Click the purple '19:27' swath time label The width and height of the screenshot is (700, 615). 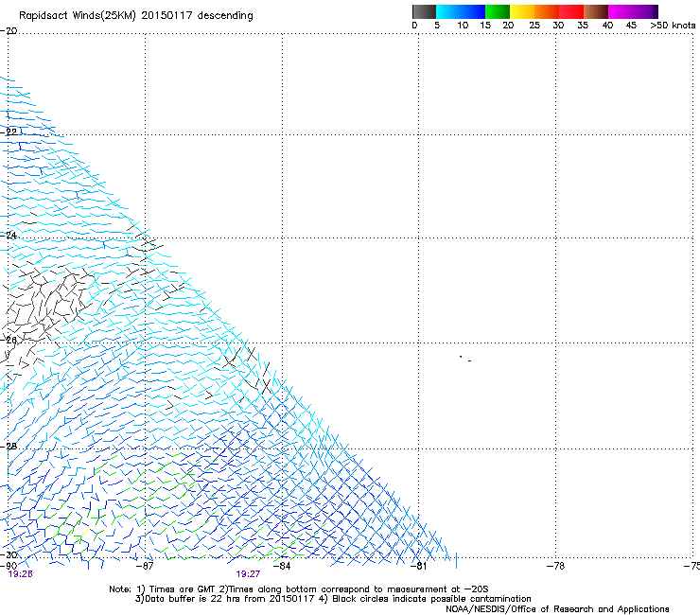248,574
